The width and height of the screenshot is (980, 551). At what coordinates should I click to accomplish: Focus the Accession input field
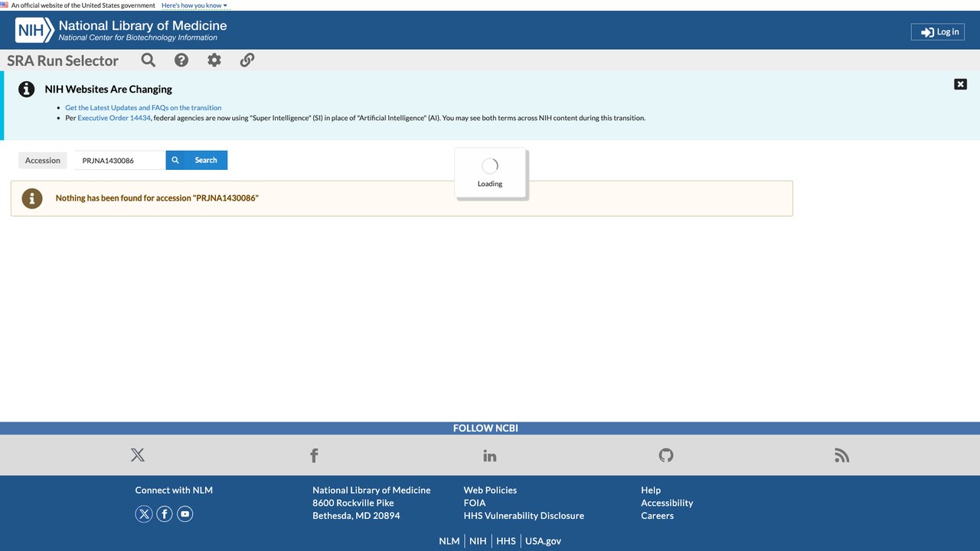coord(120,161)
